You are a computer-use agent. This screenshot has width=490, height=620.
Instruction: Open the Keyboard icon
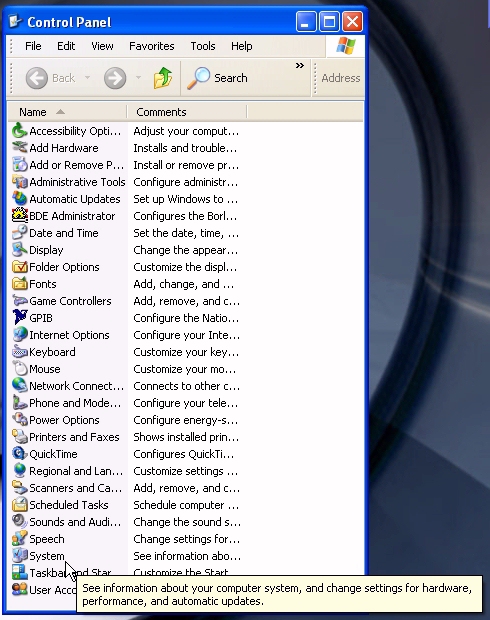point(19,352)
